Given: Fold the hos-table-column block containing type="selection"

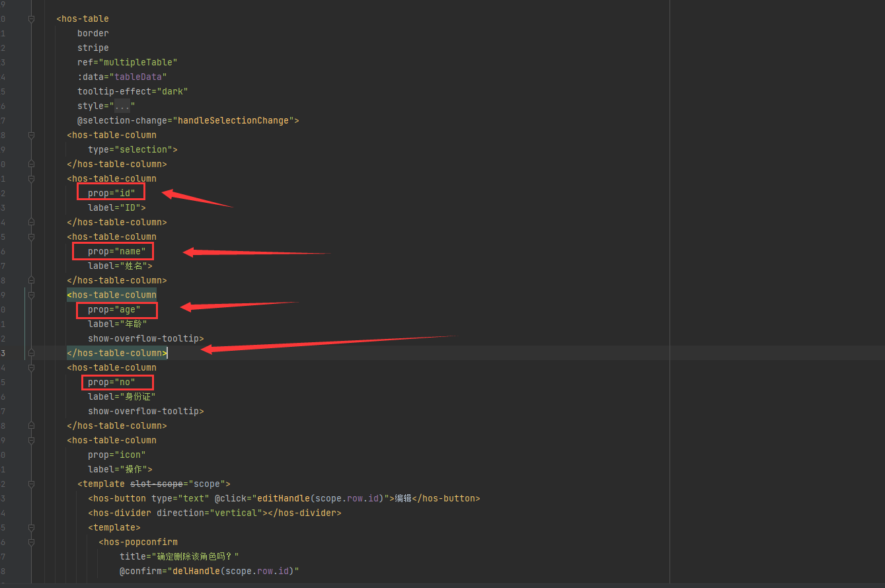Looking at the screenshot, I should [x=31, y=135].
